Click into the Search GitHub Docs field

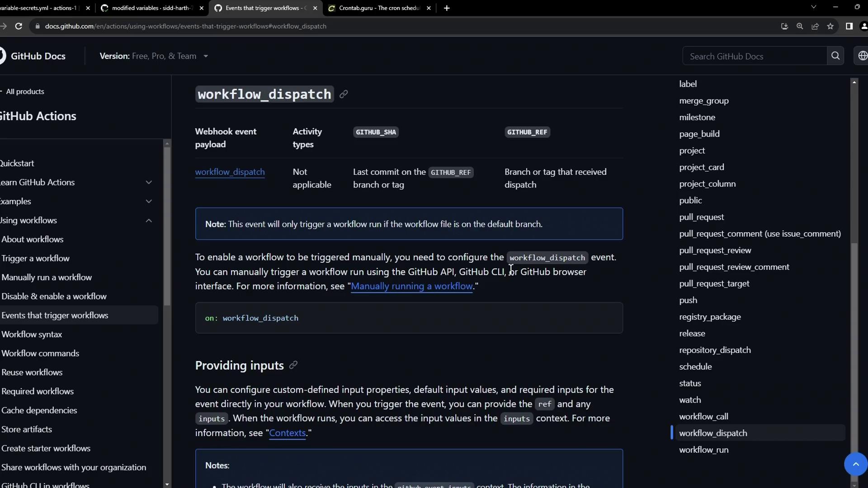click(x=754, y=56)
